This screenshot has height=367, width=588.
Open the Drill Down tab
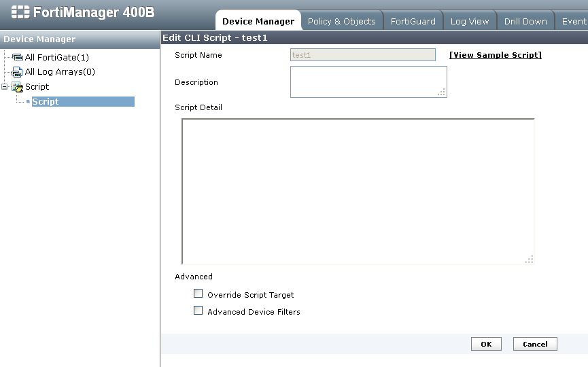pyautogui.click(x=525, y=21)
